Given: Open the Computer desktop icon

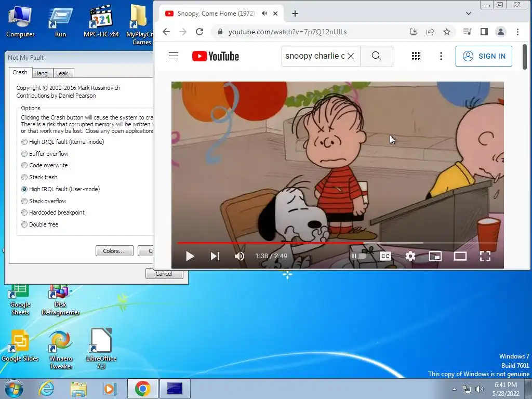Looking at the screenshot, I should [20, 21].
